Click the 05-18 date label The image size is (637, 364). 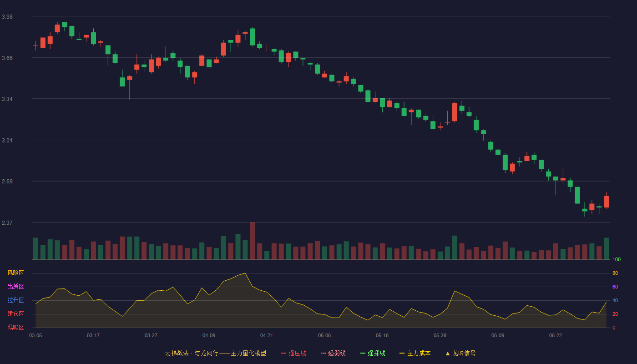point(382,335)
